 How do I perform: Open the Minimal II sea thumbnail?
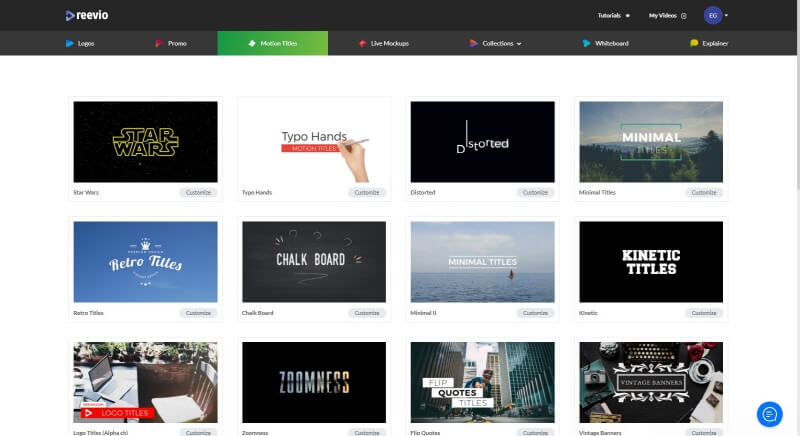pyautogui.click(x=483, y=262)
